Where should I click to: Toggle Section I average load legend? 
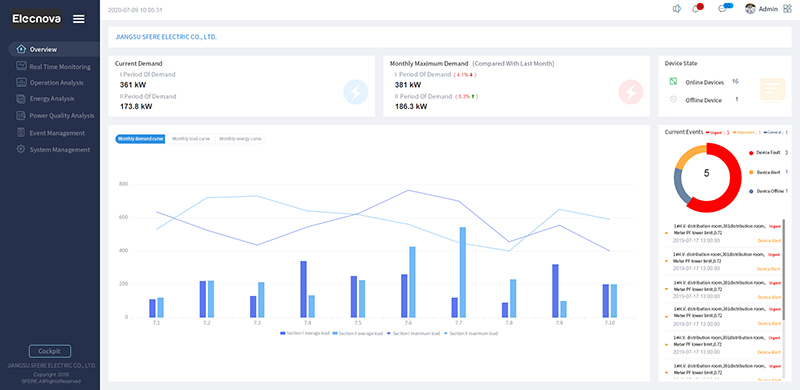click(305, 333)
